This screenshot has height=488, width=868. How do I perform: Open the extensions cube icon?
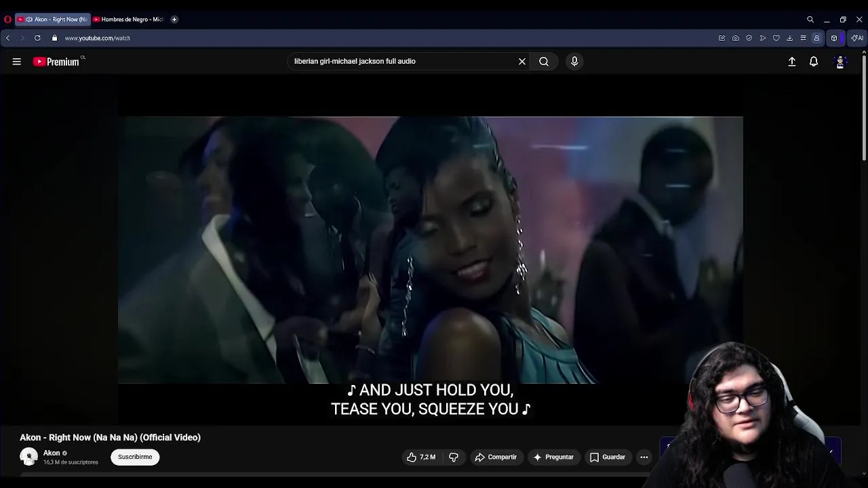pos(834,38)
